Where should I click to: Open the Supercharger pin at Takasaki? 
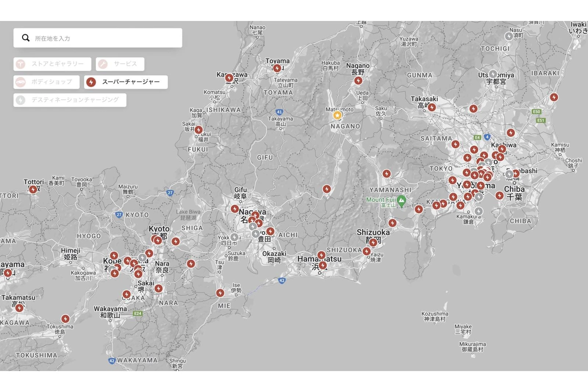click(432, 107)
